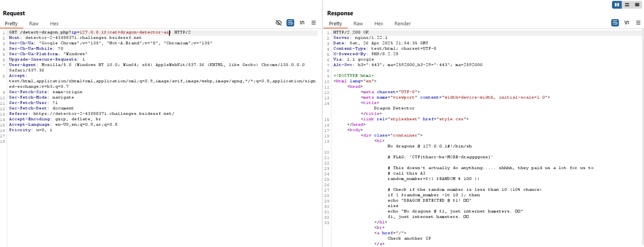Switch to combined tabbed layout view
Image resolution: width=644 pixels, height=247 pixels.
click(x=637, y=5)
